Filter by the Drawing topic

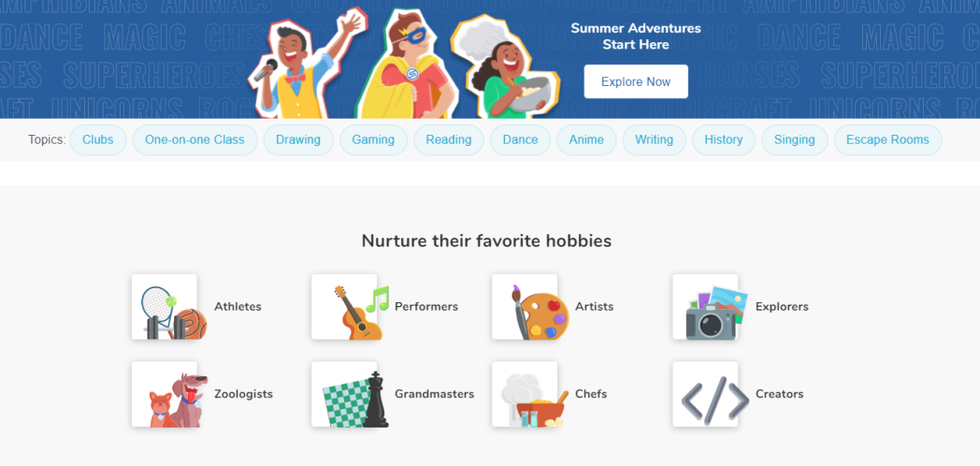coord(298,140)
